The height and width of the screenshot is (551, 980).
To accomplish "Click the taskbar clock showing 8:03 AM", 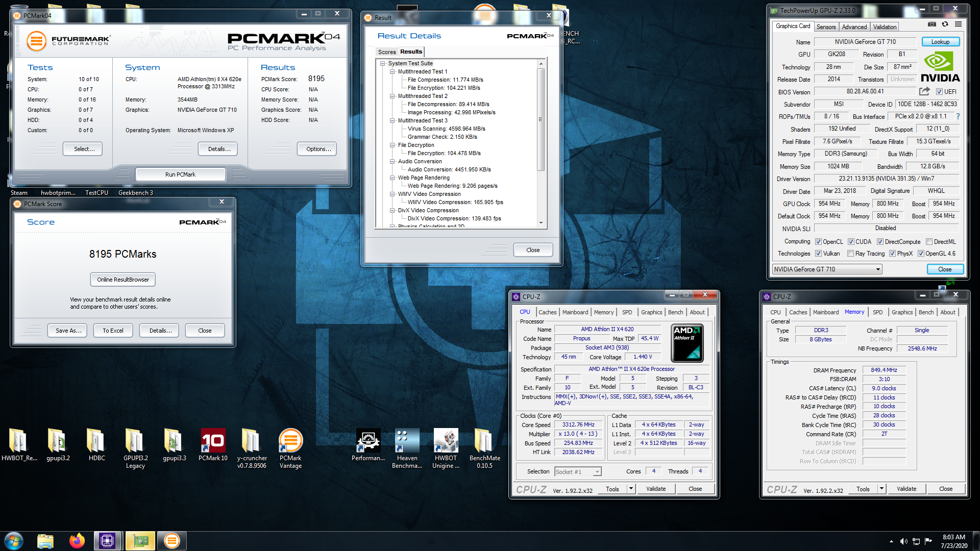I will (953, 541).
